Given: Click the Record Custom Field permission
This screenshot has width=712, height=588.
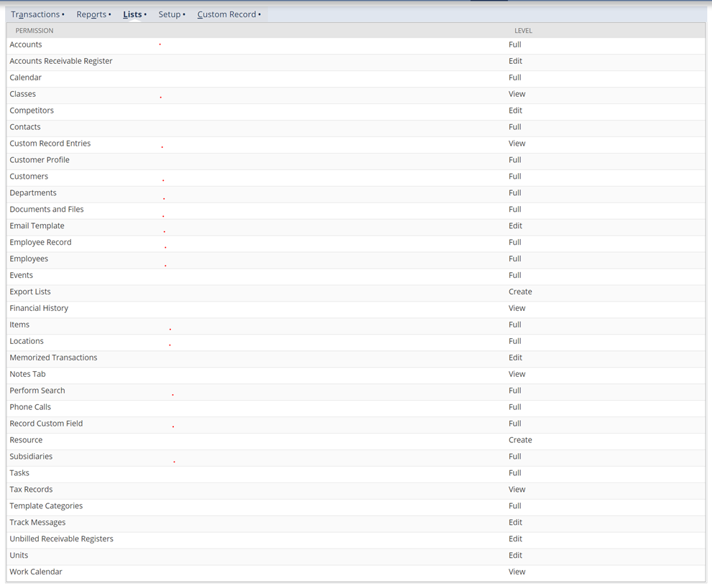Looking at the screenshot, I should pos(46,424).
